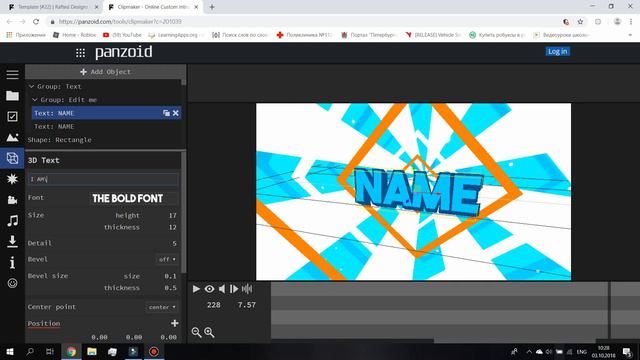
Task: Open the Bevel off dropdown
Action: 167,259
